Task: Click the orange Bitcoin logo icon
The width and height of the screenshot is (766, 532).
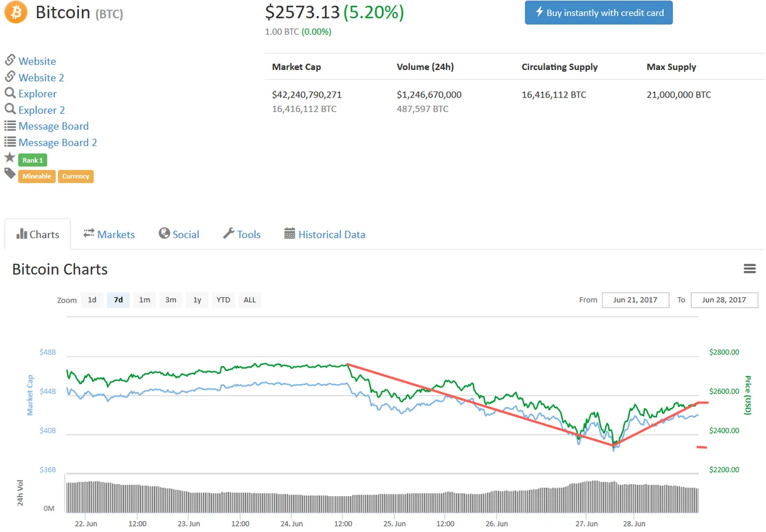Action: 16,12
